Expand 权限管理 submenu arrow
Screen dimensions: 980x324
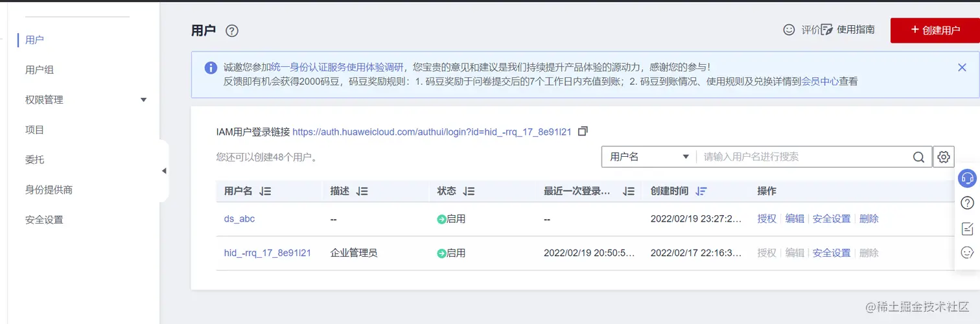(x=143, y=100)
